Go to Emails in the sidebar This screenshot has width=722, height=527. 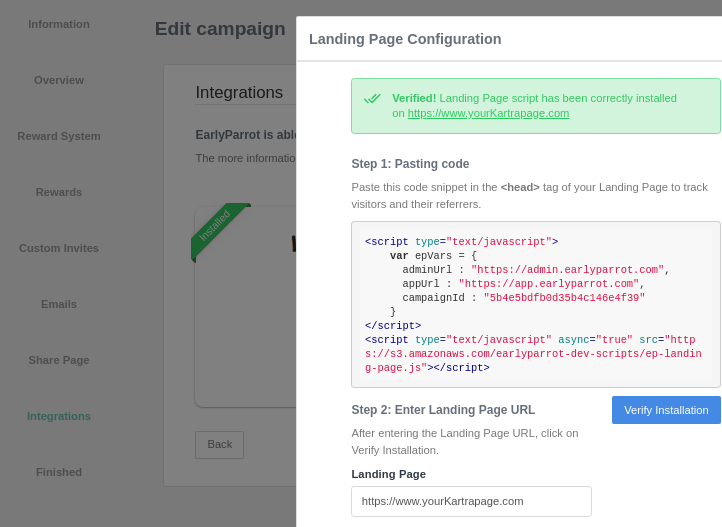[58, 304]
